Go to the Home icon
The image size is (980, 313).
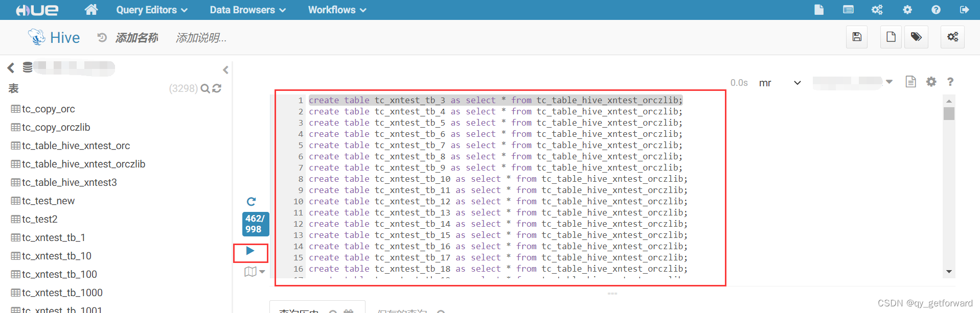91,10
